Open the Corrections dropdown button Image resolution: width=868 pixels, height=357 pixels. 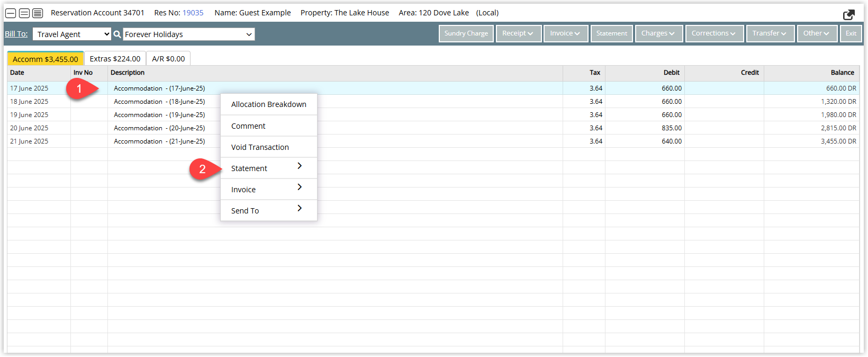point(714,33)
